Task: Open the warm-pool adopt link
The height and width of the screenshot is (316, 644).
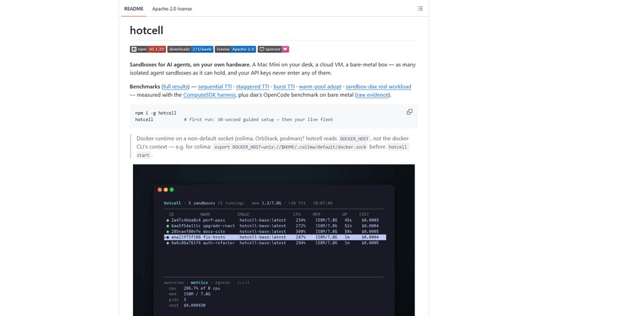Action: (320, 86)
